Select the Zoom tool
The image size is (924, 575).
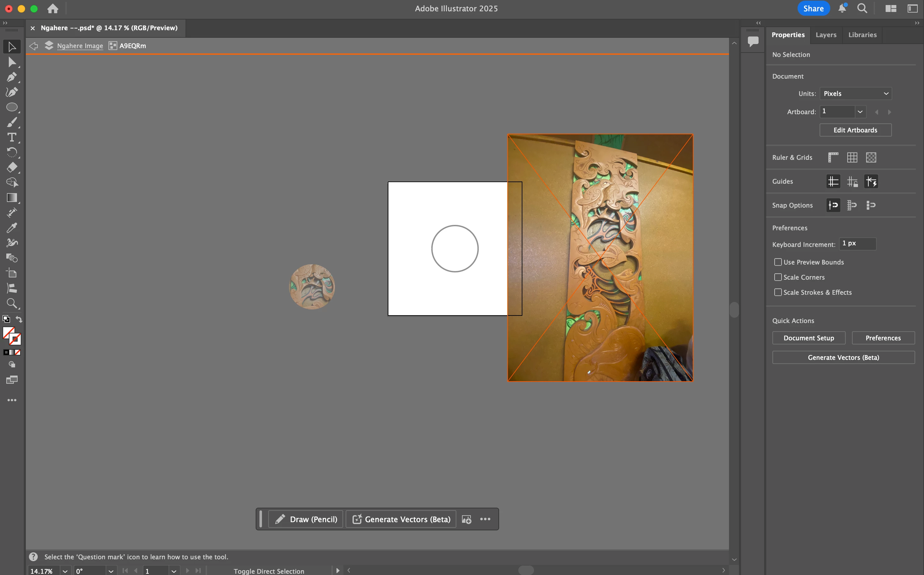pos(11,303)
